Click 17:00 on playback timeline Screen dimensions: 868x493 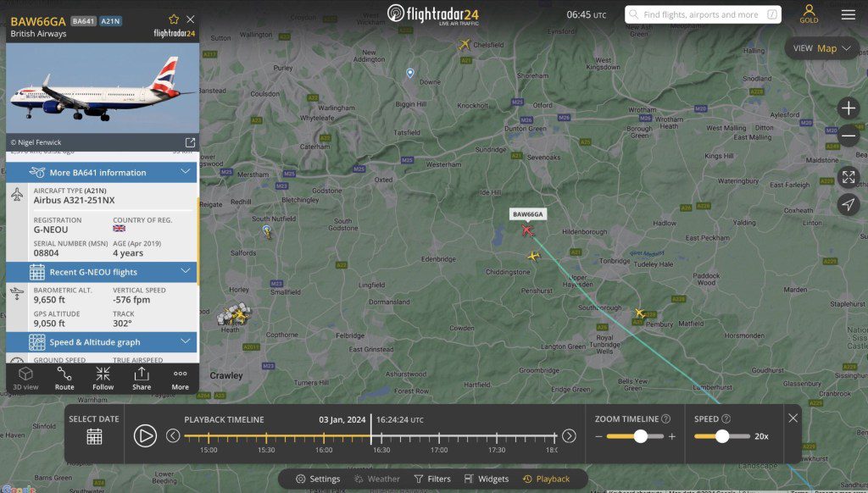click(x=439, y=450)
